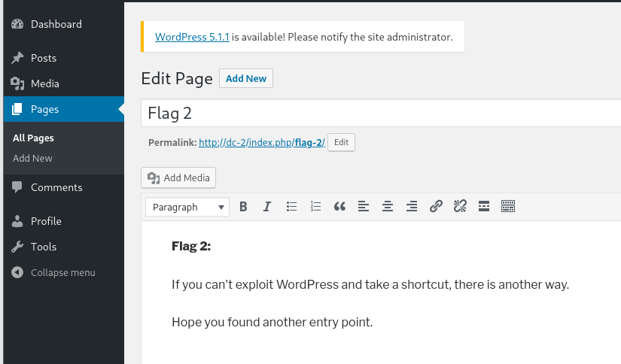Click the Media library icon in sidebar
This screenshot has width=621, height=364.
click(x=17, y=83)
